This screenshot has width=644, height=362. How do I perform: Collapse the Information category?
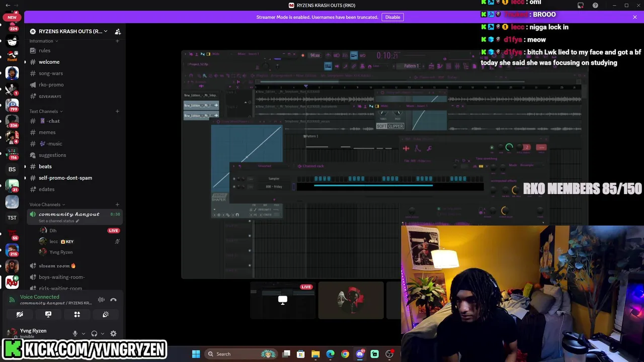click(x=43, y=41)
